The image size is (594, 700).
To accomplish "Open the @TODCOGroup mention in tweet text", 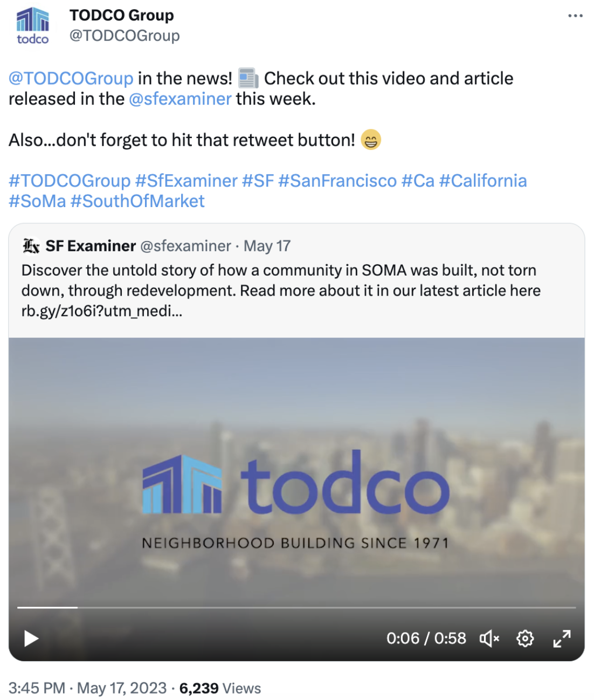I will (71, 79).
